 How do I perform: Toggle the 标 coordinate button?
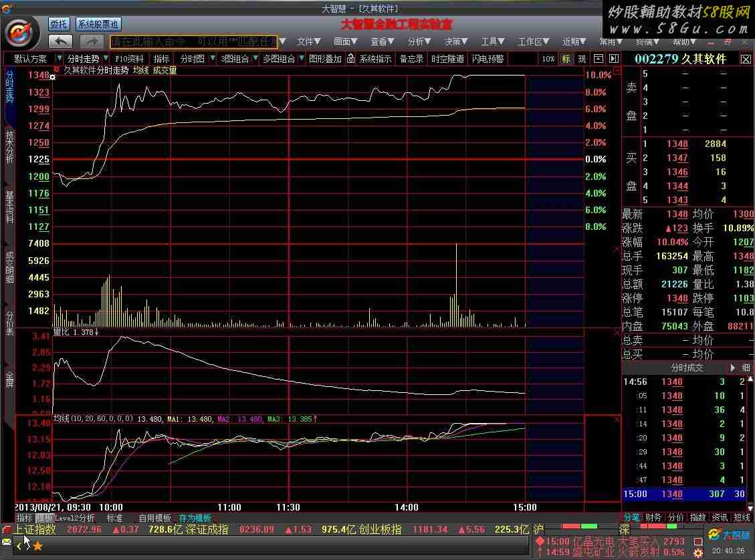pyautogui.click(x=566, y=59)
